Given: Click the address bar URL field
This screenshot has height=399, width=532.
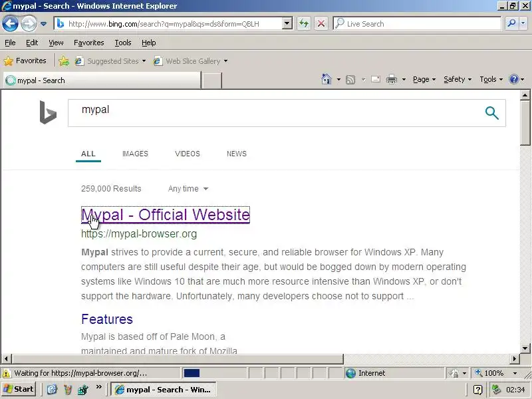Looking at the screenshot, I should [169, 24].
